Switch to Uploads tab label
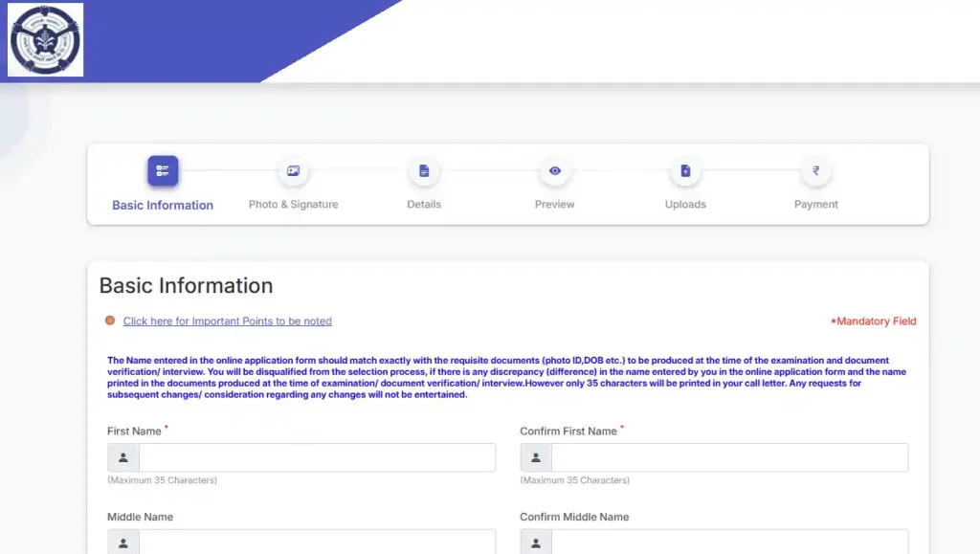This screenshot has width=980, height=554. 685,204
